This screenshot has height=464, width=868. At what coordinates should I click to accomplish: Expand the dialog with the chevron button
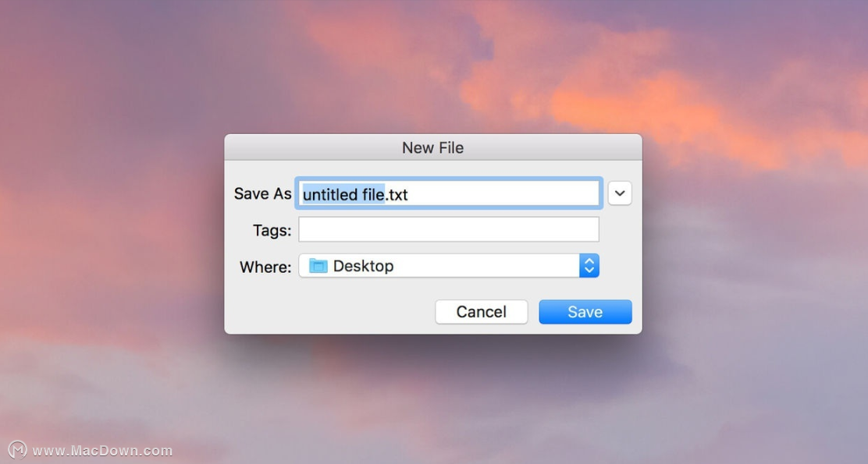[620, 193]
